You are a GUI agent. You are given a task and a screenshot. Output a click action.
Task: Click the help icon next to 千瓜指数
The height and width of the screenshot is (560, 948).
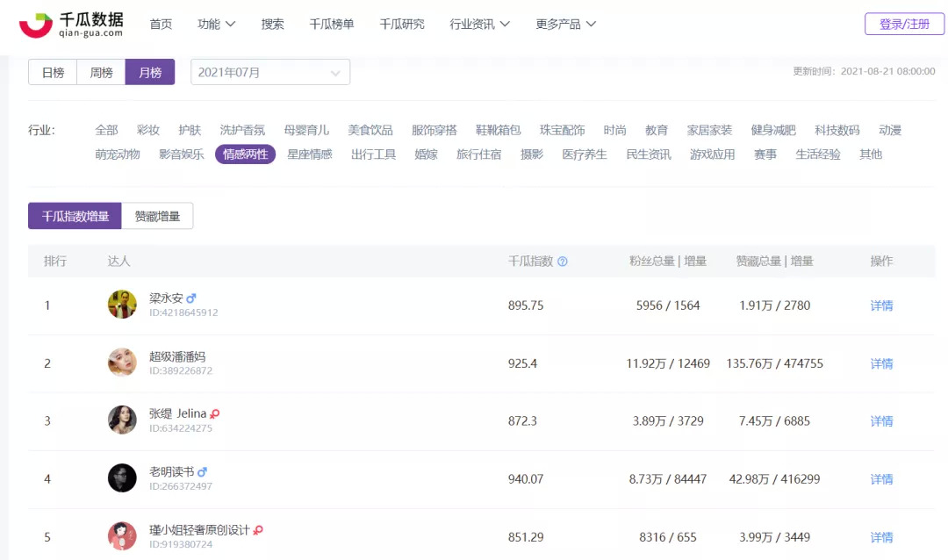(563, 262)
